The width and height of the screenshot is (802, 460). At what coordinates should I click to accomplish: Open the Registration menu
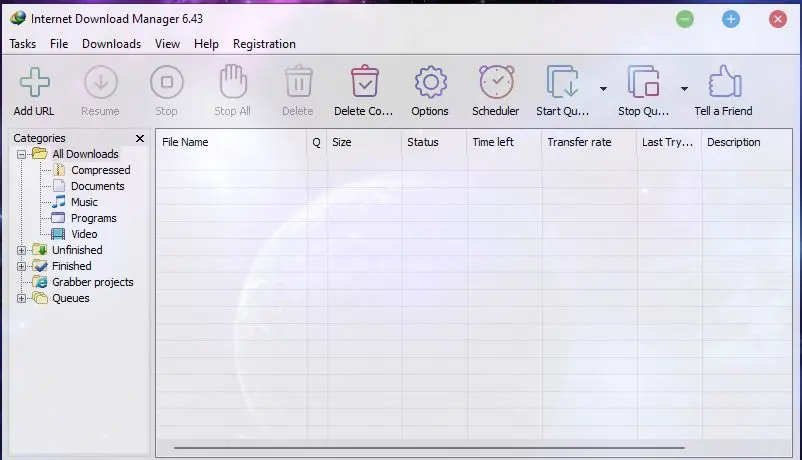click(x=264, y=44)
